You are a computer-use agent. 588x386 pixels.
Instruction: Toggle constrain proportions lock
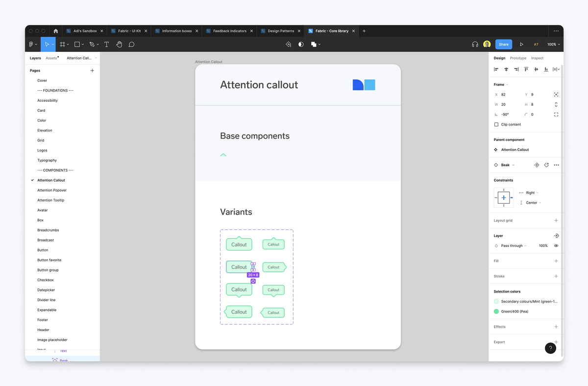pos(556,104)
